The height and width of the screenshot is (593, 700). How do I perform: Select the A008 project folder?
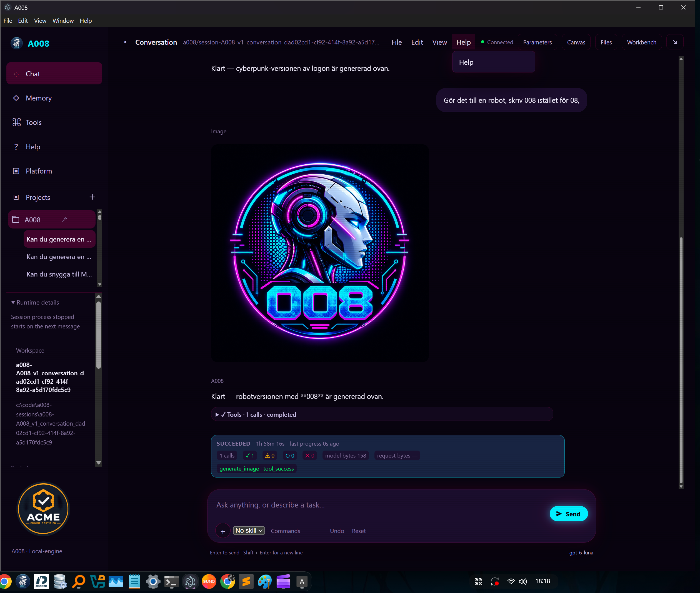coord(52,220)
